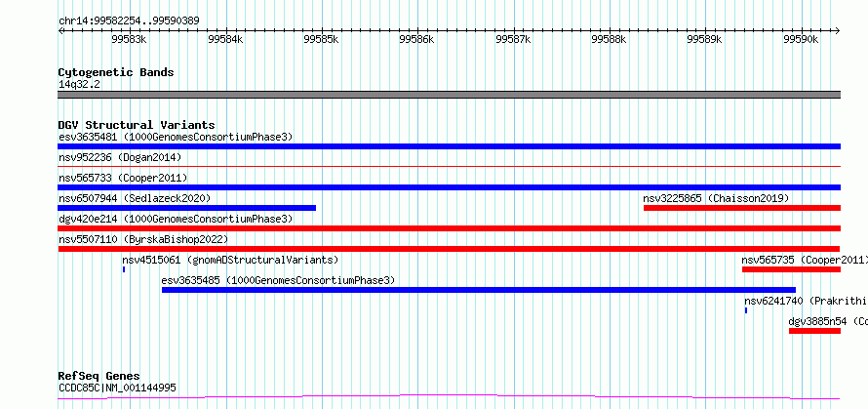Select the dgv420e214 red variant bar
Image resolution: width=868 pixels, height=409 pixels.
449,228
